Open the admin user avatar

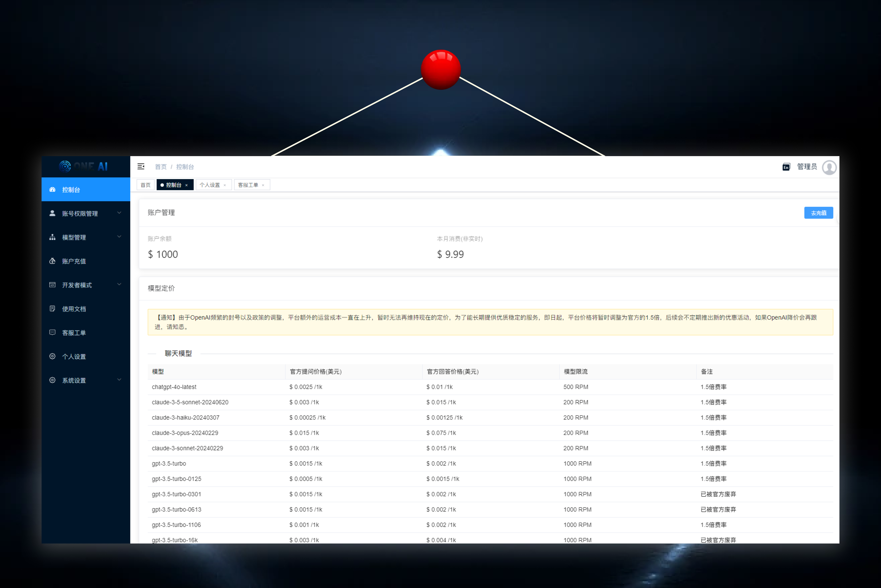(829, 167)
